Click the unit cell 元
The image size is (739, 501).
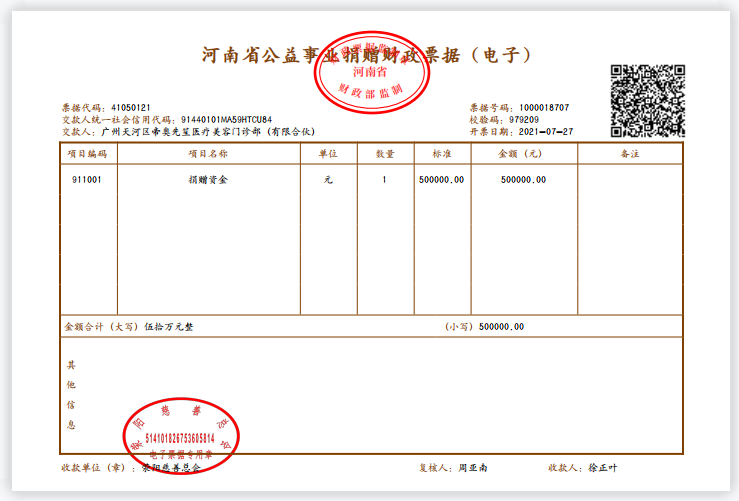(328, 180)
